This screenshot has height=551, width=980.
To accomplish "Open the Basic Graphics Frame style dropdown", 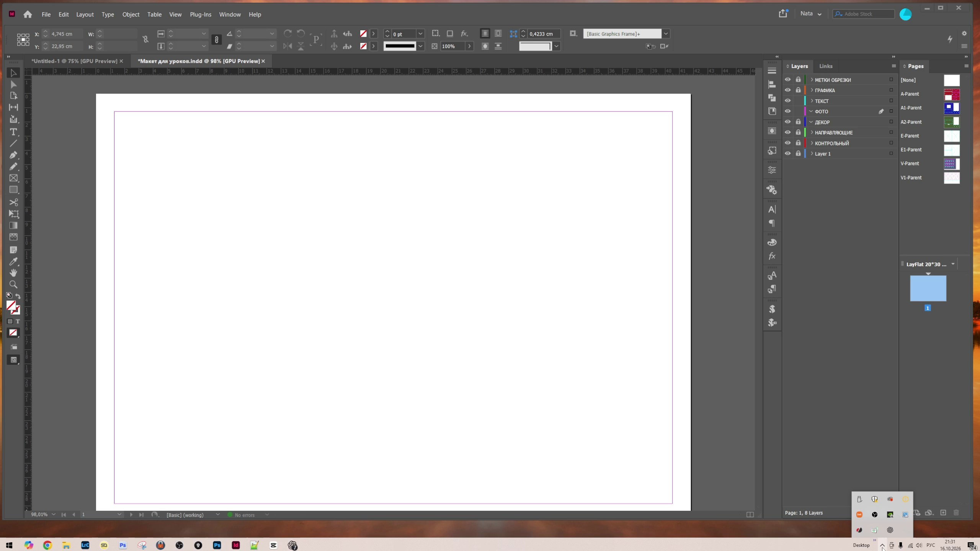I will [666, 34].
